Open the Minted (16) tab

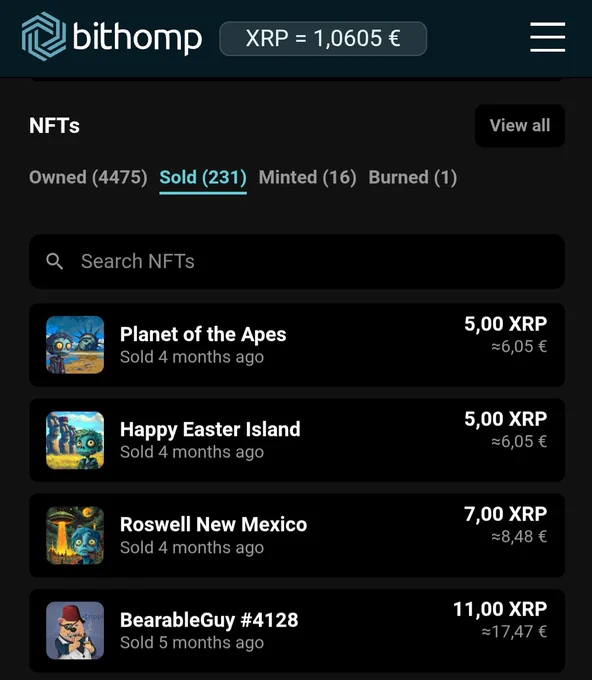click(307, 177)
